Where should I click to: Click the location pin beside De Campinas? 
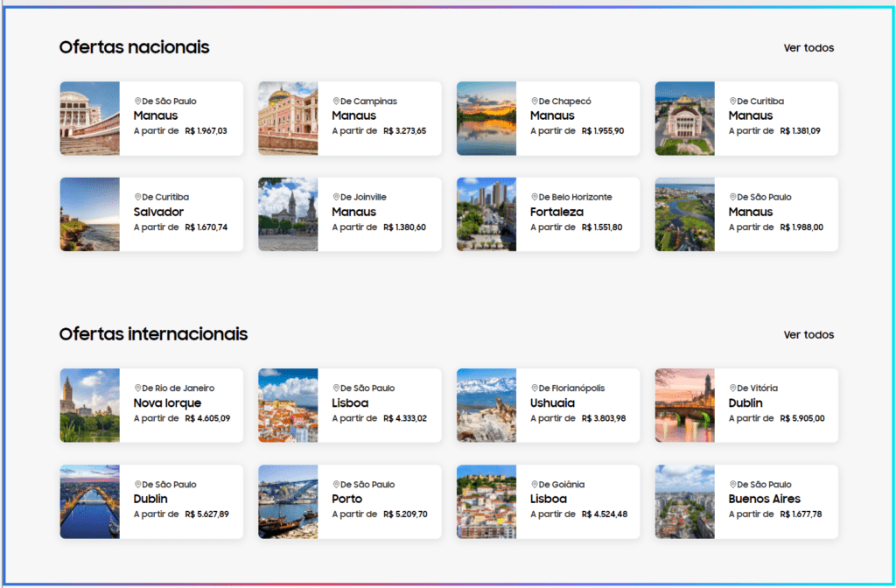[336, 101]
